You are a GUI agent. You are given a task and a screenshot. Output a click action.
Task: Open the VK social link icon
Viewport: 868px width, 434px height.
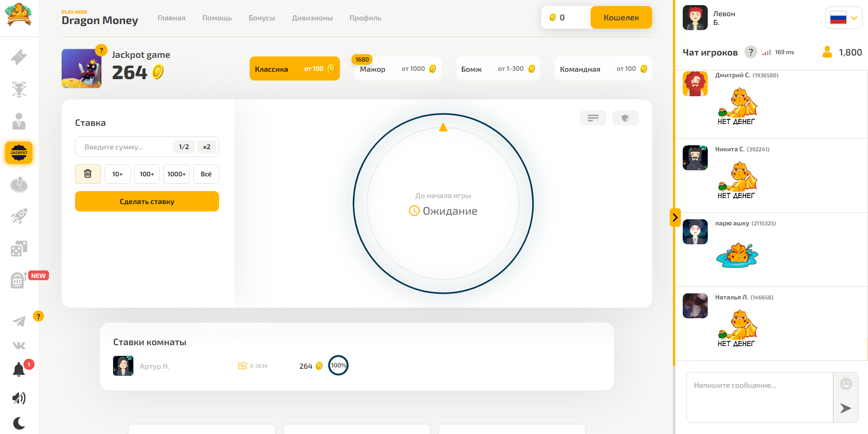pos(19,346)
